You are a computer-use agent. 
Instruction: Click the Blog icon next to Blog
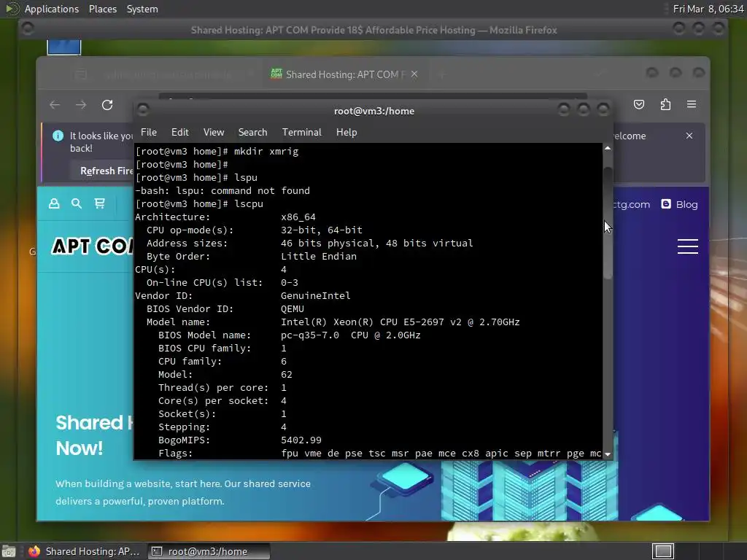pos(665,204)
